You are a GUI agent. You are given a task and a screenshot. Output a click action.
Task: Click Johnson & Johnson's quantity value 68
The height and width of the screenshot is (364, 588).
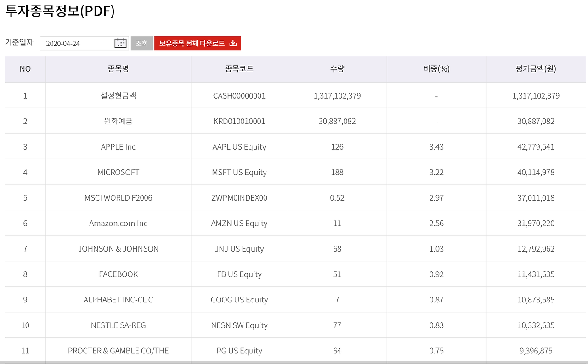point(337,249)
